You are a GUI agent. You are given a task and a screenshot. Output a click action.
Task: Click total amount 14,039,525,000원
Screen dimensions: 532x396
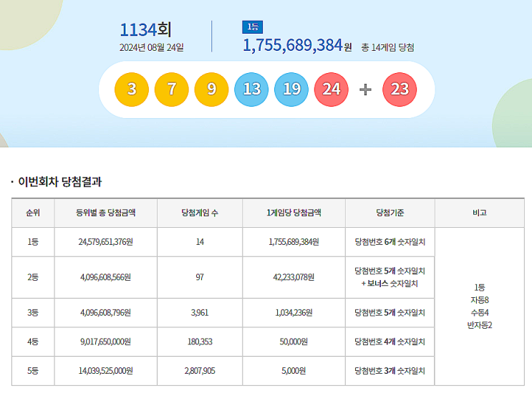(105, 371)
